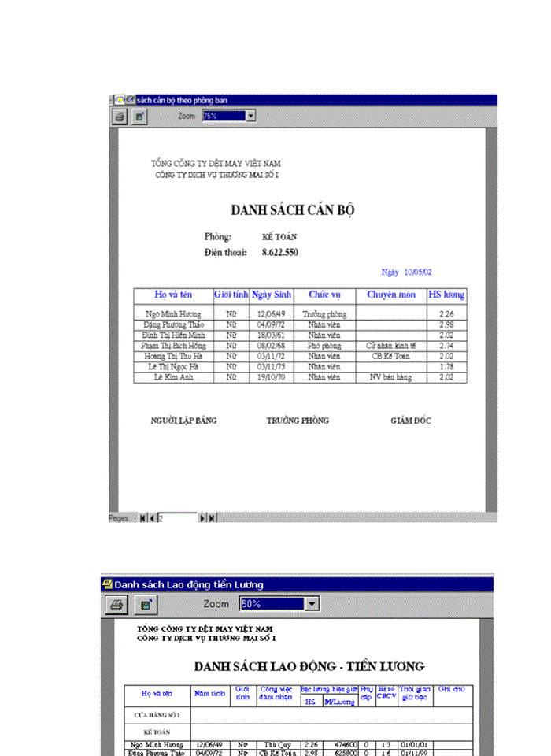
Task: Click the salary coefficient 2.74
Action: point(446,346)
